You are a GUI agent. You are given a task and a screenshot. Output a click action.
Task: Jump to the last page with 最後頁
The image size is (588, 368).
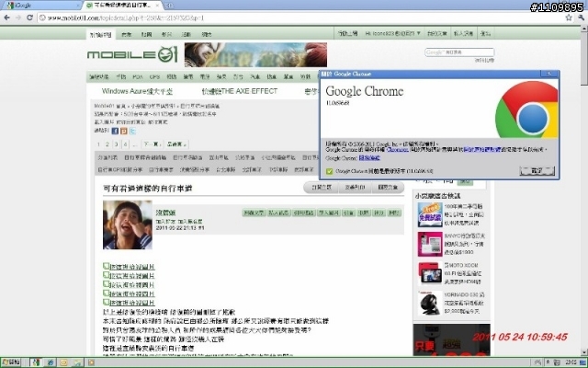(176, 144)
